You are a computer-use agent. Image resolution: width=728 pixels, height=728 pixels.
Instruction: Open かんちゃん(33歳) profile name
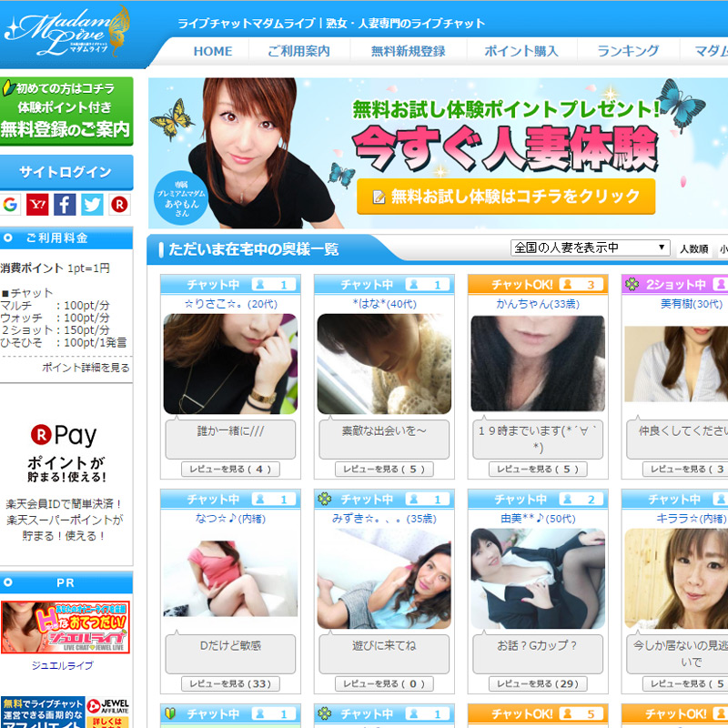click(538, 304)
